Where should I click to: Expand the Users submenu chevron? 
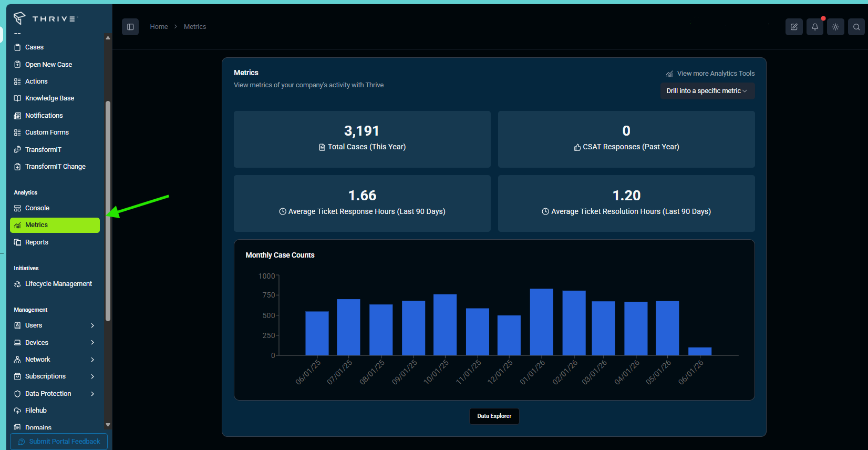coord(92,325)
